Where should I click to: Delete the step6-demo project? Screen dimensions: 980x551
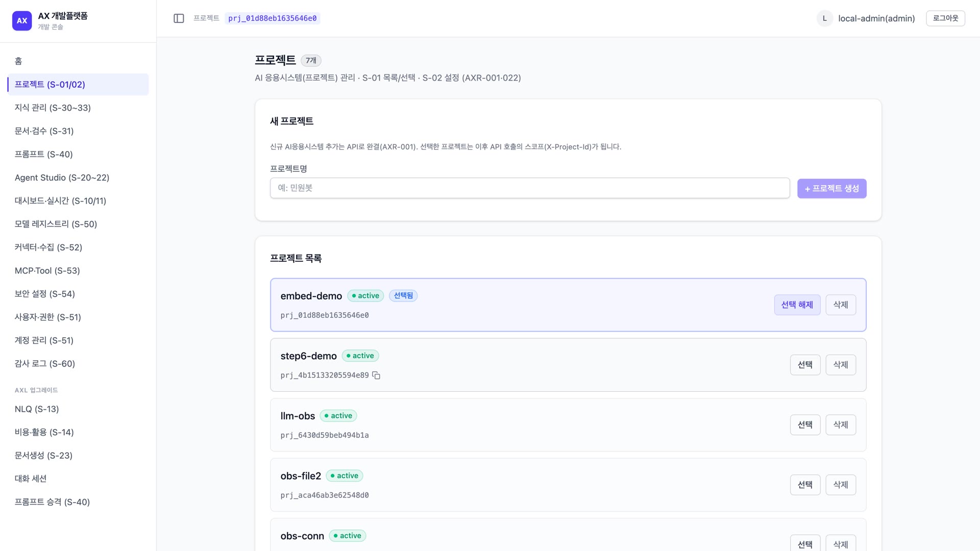[x=841, y=365]
